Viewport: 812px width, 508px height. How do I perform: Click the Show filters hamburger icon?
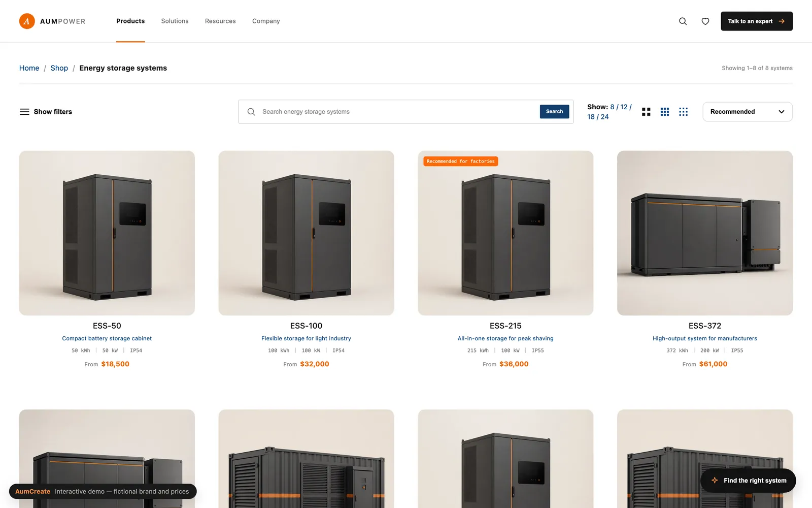[24, 112]
